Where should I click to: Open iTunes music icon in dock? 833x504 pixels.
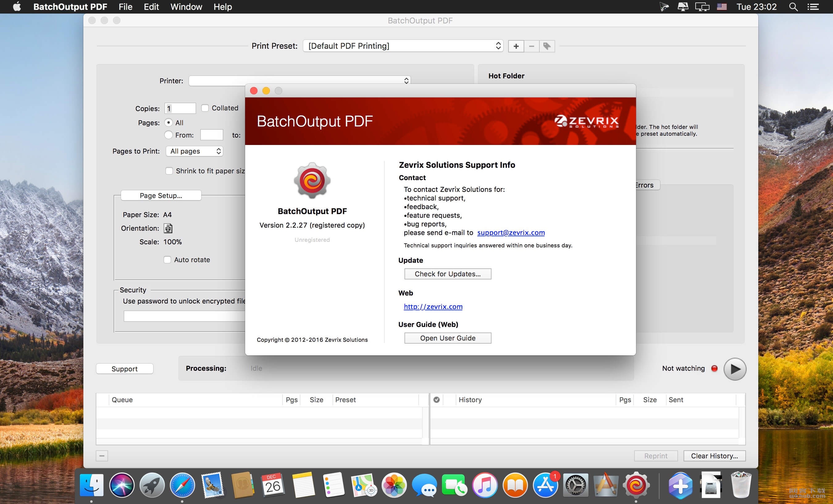(x=485, y=485)
